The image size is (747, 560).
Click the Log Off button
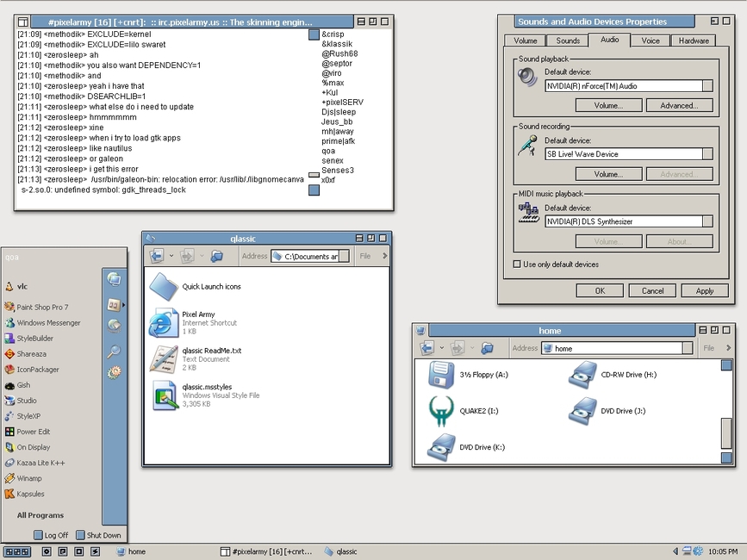click(51, 535)
